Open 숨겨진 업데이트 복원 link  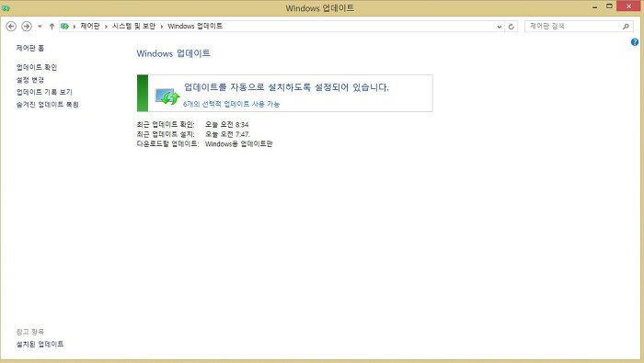click(x=47, y=105)
